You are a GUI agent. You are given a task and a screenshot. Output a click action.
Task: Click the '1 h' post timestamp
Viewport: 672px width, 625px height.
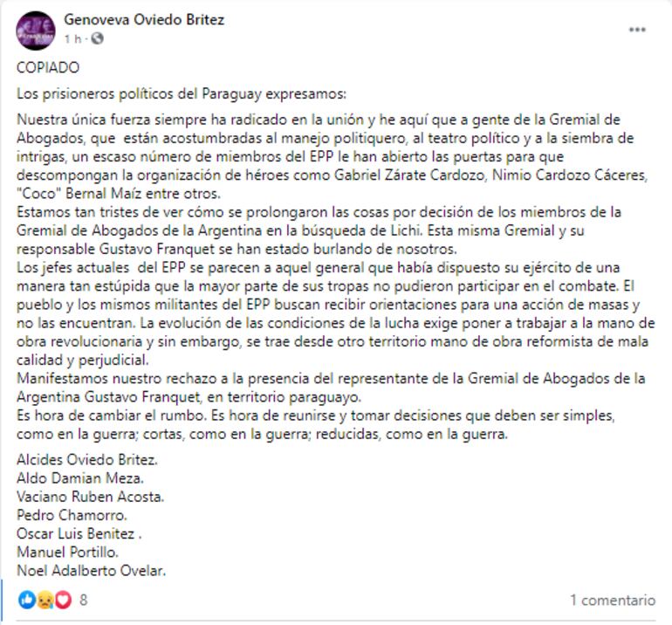(72, 38)
